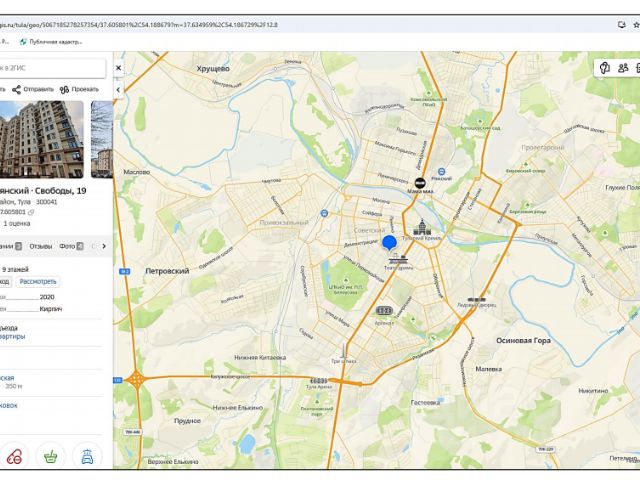
Task: Click the Осиновая Гора label on the map
Action: pos(523,340)
